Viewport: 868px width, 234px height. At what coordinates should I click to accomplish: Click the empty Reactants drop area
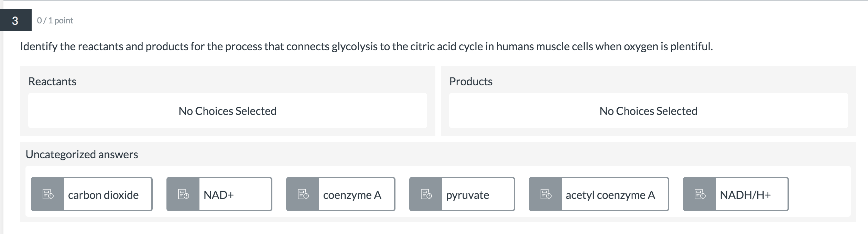click(x=228, y=110)
